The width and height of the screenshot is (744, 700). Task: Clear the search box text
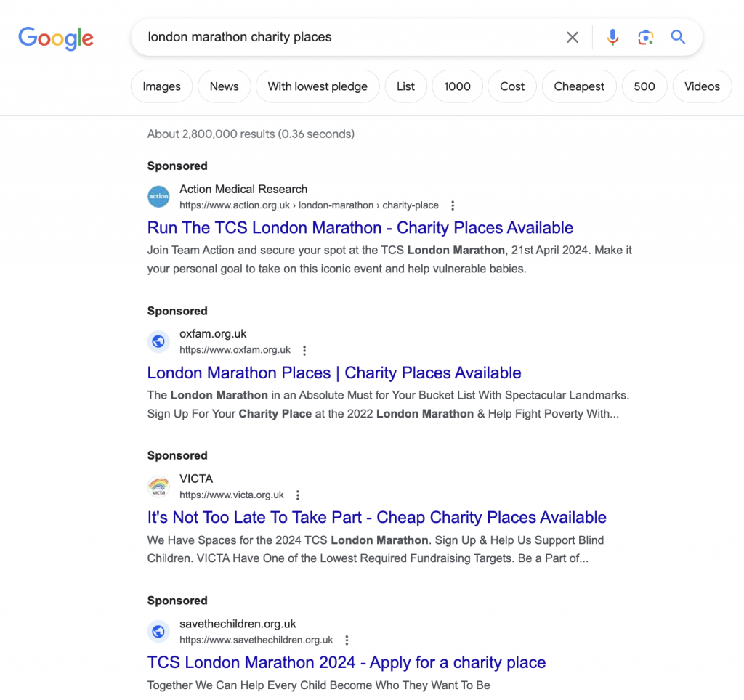pos(573,37)
